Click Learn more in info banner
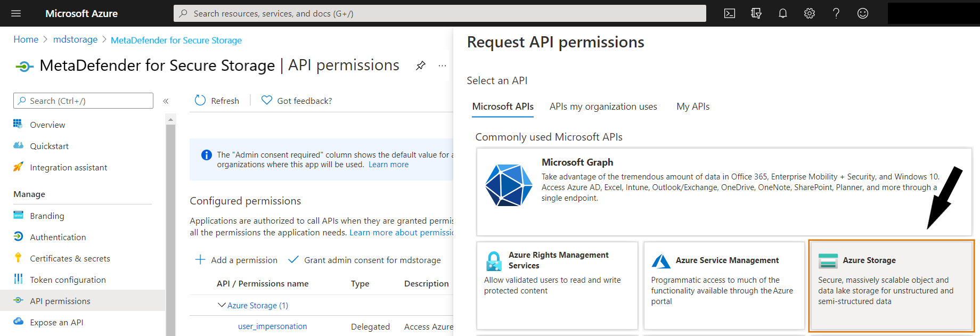 coord(388,165)
